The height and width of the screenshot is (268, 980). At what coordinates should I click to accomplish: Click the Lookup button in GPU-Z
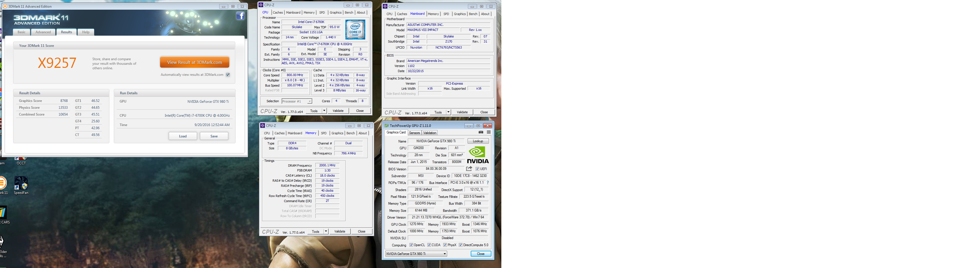tap(478, 141)
